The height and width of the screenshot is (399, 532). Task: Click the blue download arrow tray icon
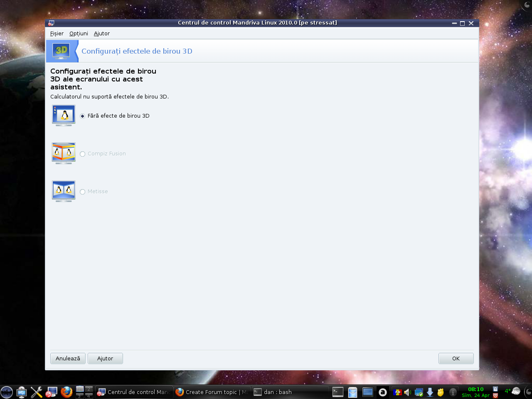[430, 392]
